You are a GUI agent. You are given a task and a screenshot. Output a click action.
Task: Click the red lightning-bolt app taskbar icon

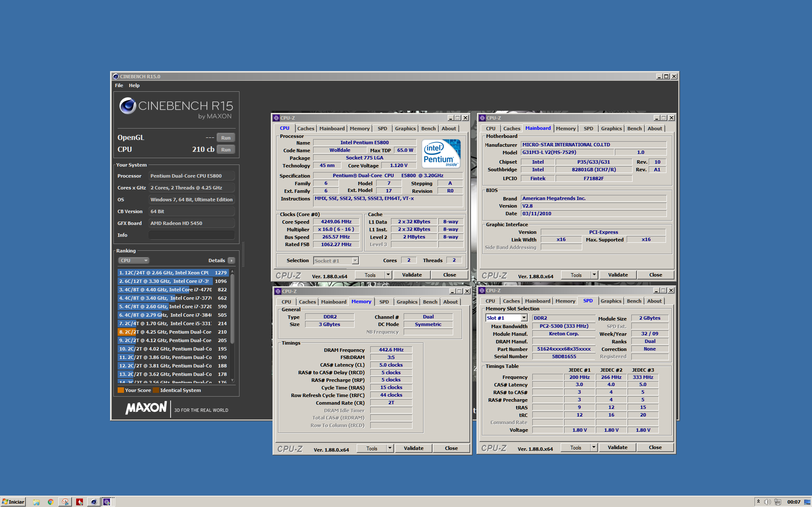[80, 502]
